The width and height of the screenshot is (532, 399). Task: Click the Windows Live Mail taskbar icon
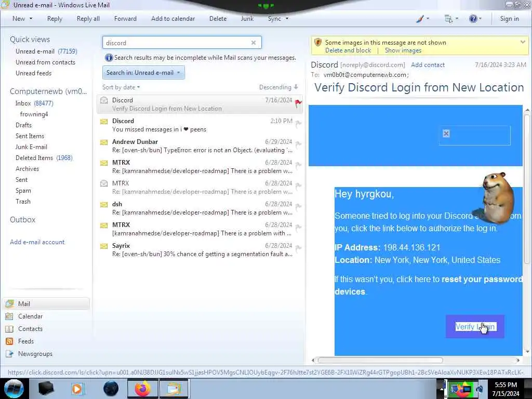[x=174, y=389]
